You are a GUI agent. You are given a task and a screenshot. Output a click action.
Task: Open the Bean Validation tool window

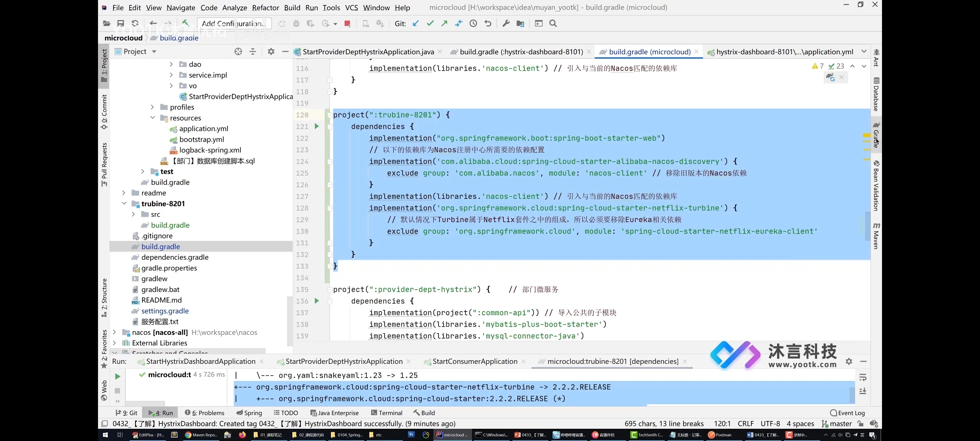pos(876,186)
